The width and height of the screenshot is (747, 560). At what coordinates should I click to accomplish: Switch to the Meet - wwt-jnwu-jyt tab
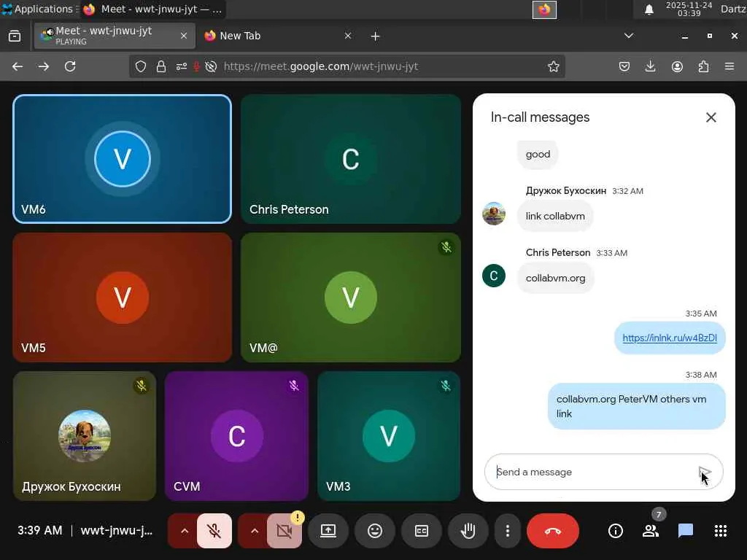coord(115,36)
